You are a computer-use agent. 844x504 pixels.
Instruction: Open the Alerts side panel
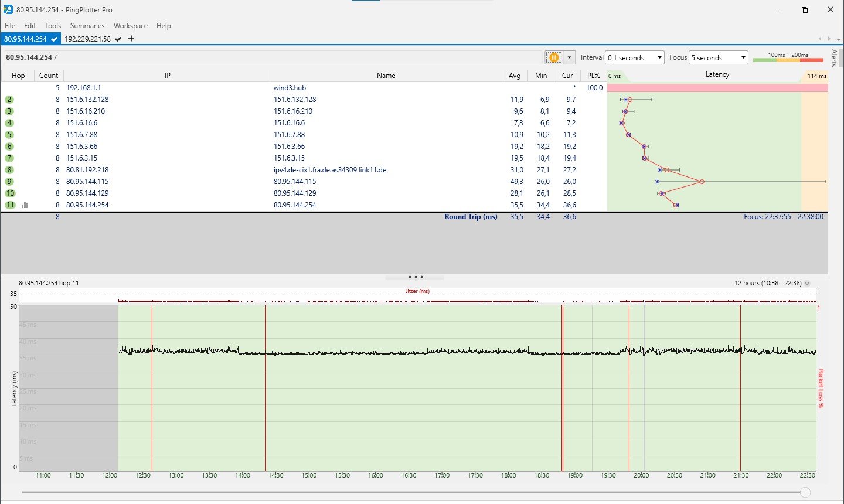(x=834, y=58)
